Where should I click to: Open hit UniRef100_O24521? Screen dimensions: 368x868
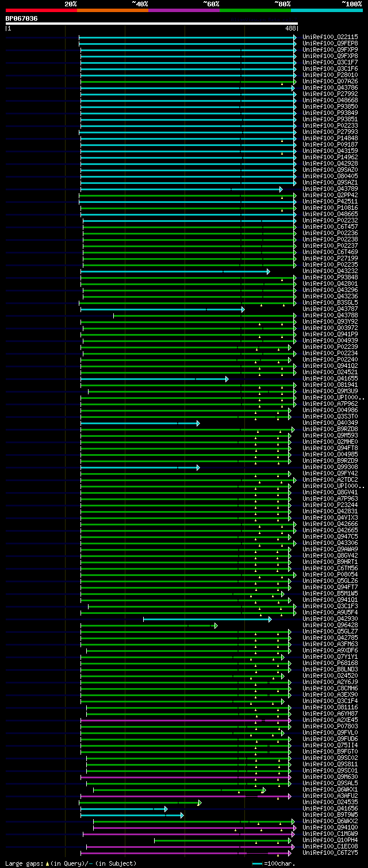(330, 372)
